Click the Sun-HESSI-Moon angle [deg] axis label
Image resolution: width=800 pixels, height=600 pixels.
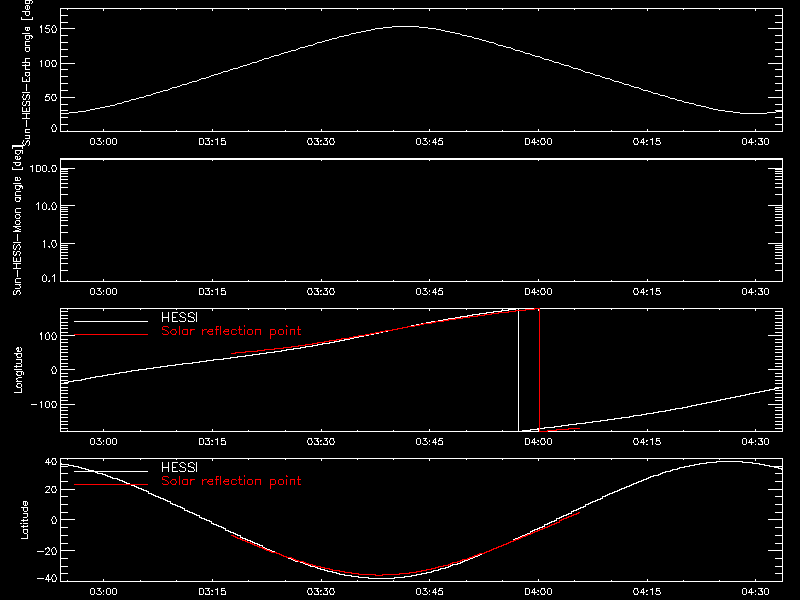point(18,220)
